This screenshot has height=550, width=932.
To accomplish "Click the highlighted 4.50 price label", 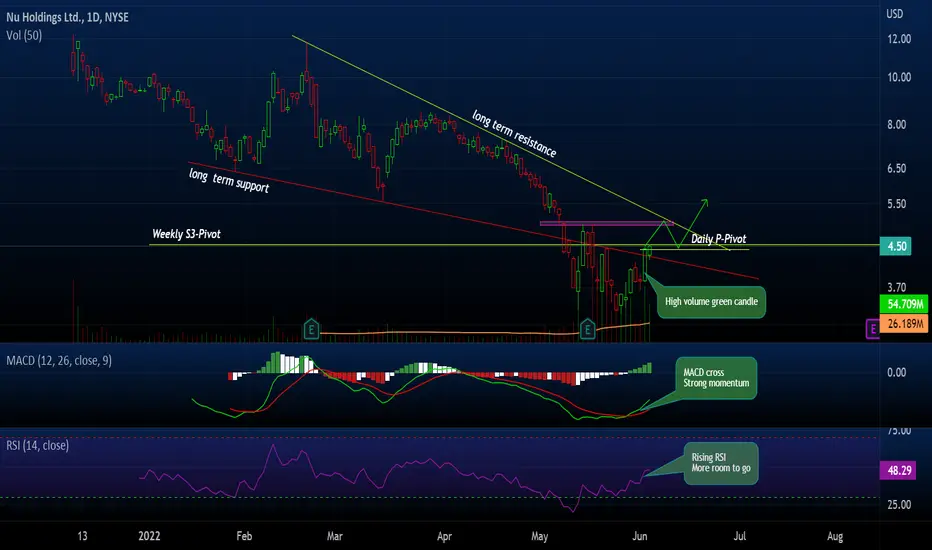I will (x=896, y=246).
